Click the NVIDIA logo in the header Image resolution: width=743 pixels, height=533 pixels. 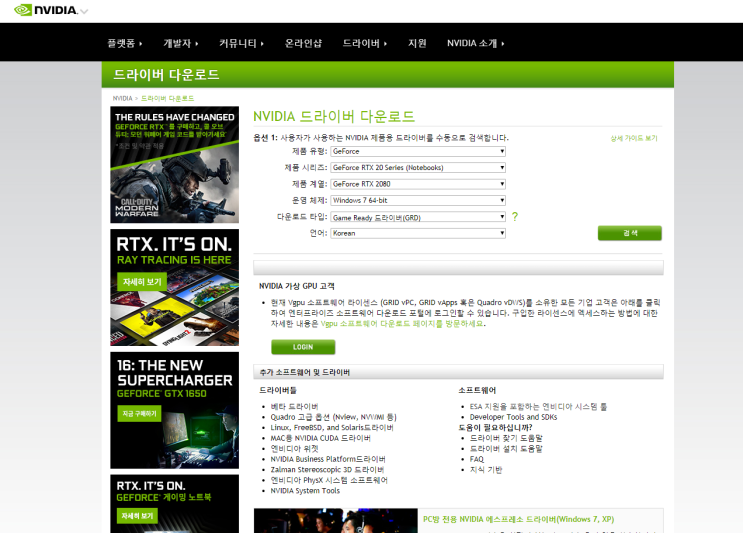pyautogui.click(x=45, y=10)
